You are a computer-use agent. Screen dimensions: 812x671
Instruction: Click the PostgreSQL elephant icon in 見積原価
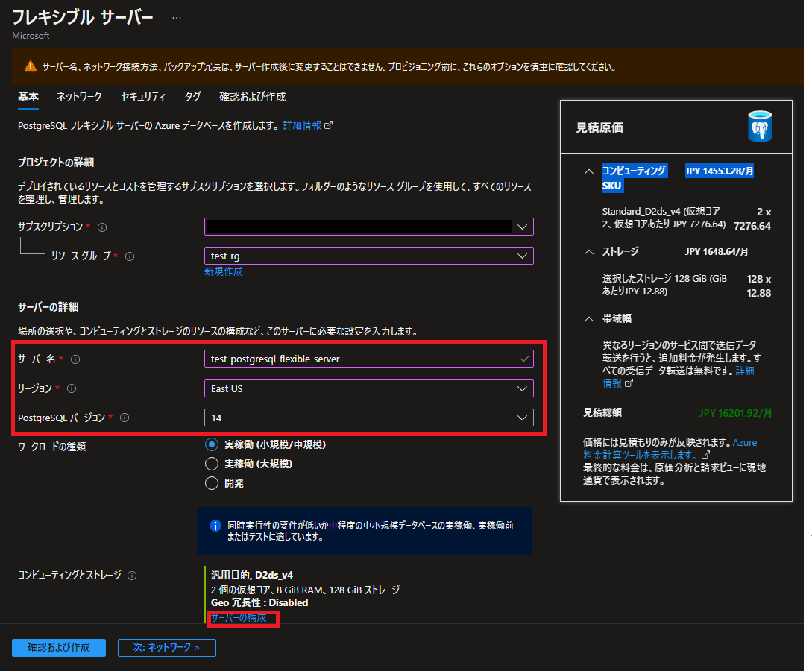[x=760, y=126]
